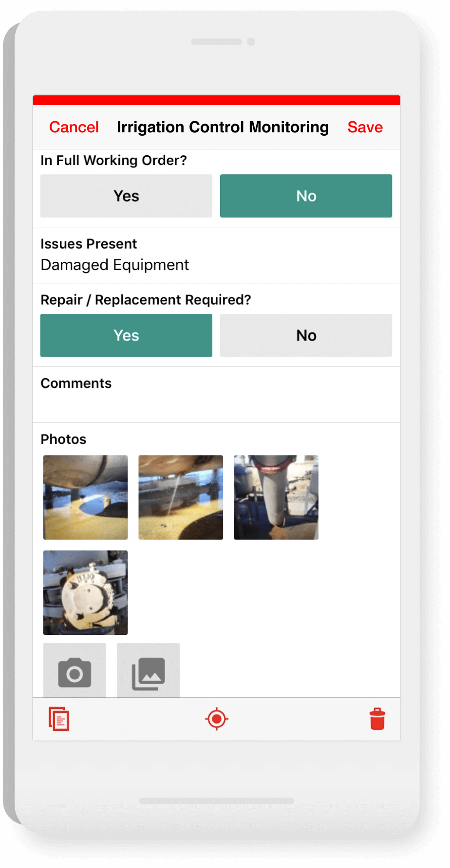Tap the Irrigation Control Monitoring title
The image size is (450, 868).
223,127
